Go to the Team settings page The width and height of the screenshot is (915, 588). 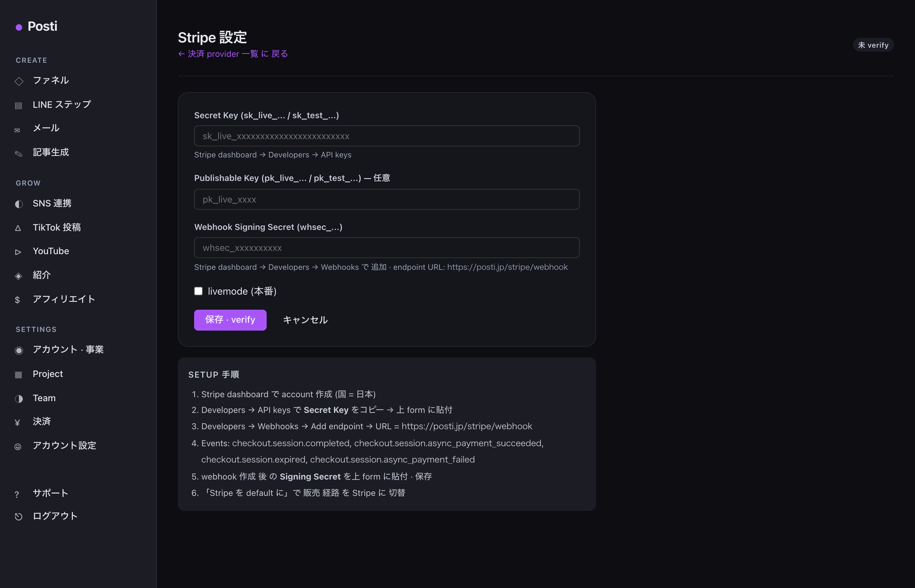[x=44, y=398]
